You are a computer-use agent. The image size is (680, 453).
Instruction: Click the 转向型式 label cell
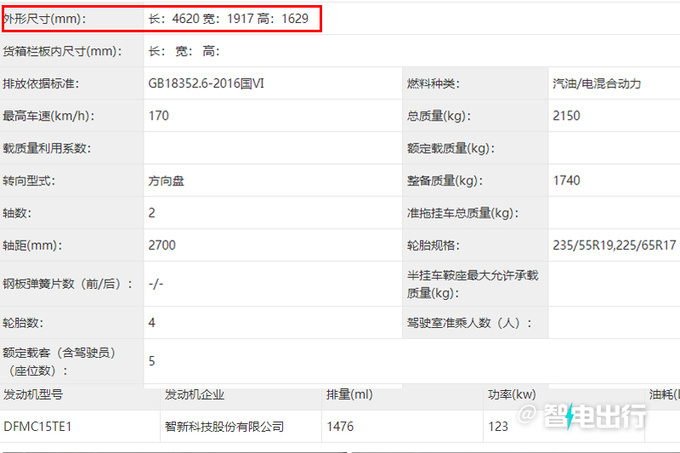point(31,181)
